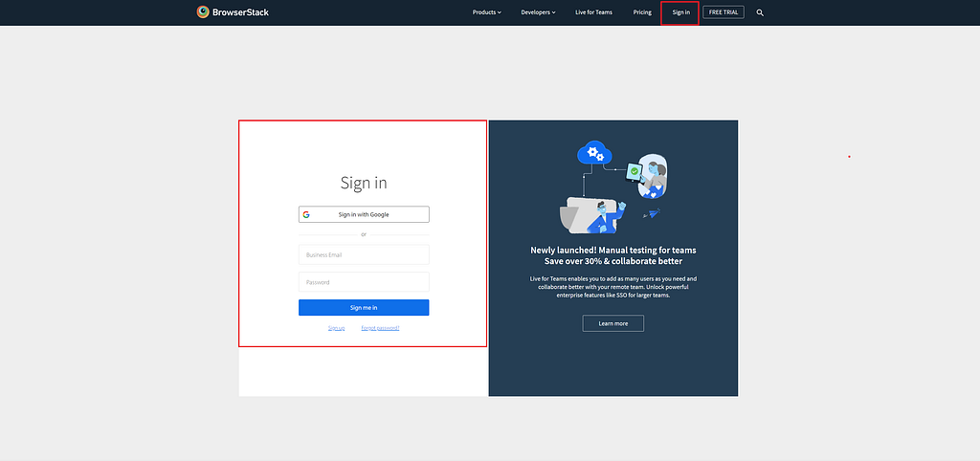The image size is (980, 461).
Task: Click the paper plane illustration icon
Action: (x=653, y=213)
